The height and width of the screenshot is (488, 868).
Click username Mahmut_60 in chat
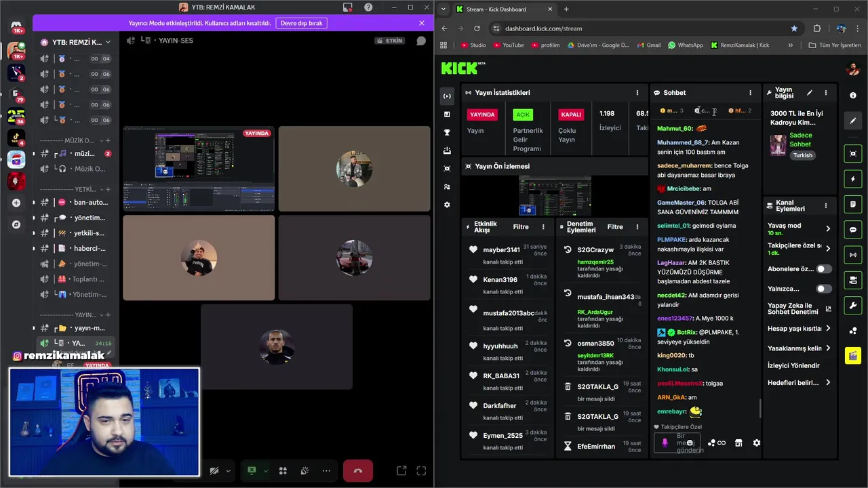pos(675,128)
